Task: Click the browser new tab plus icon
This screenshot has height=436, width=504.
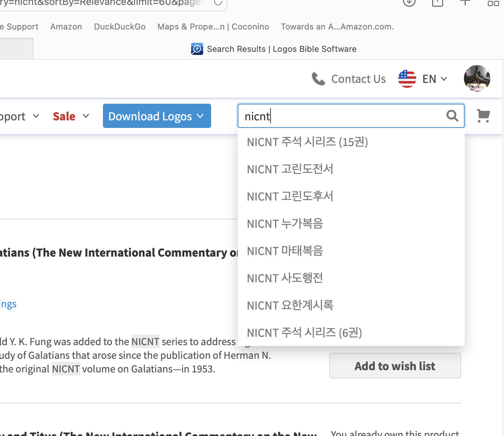Action: coord(465,2)
